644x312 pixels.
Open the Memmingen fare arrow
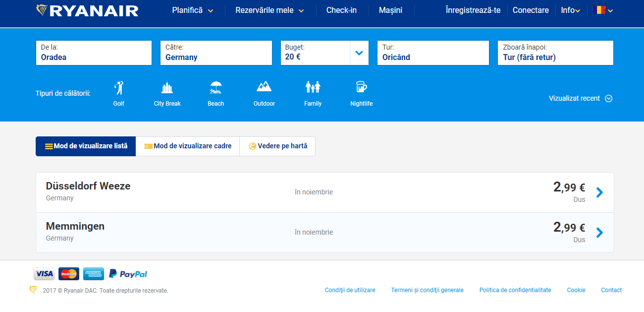tap(599, 233)
